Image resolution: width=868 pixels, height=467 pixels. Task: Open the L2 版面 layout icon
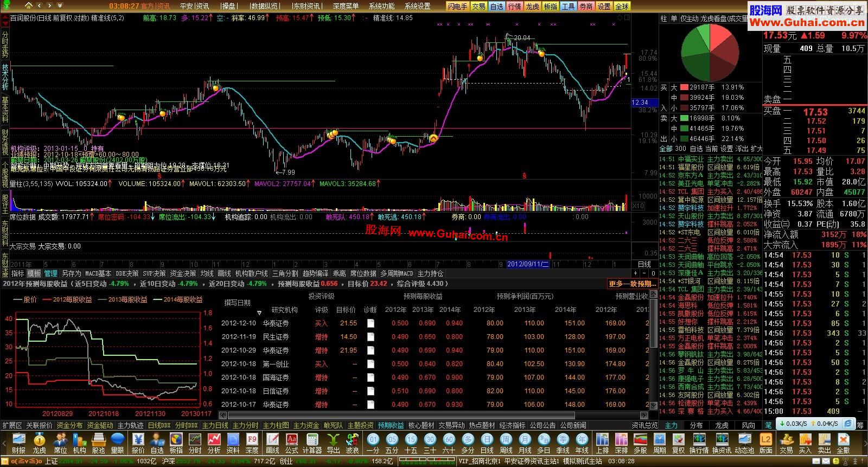765,443
